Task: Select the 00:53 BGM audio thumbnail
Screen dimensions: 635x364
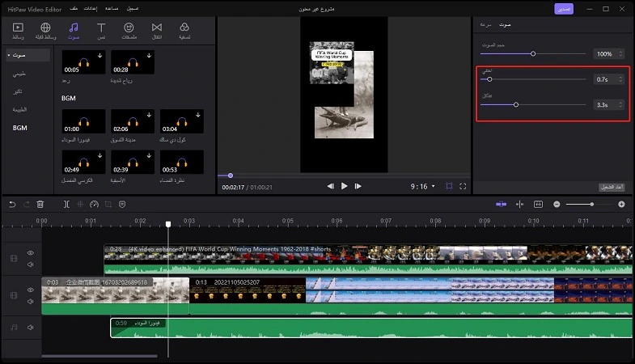Action: 182,162
